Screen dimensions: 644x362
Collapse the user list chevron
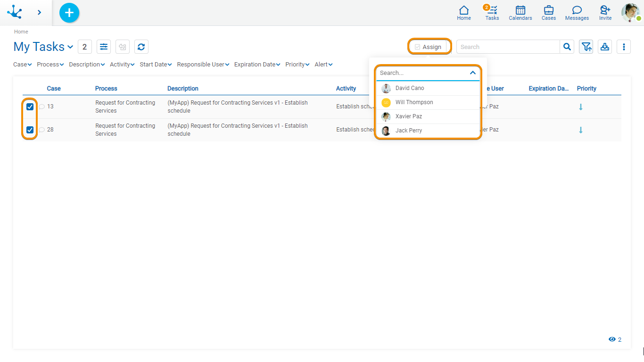tap(472, 73)
